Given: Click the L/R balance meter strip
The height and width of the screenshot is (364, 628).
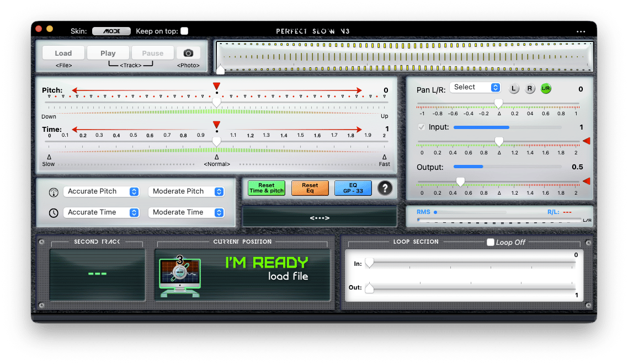Looking at the screenshot, I should (499, 221).
